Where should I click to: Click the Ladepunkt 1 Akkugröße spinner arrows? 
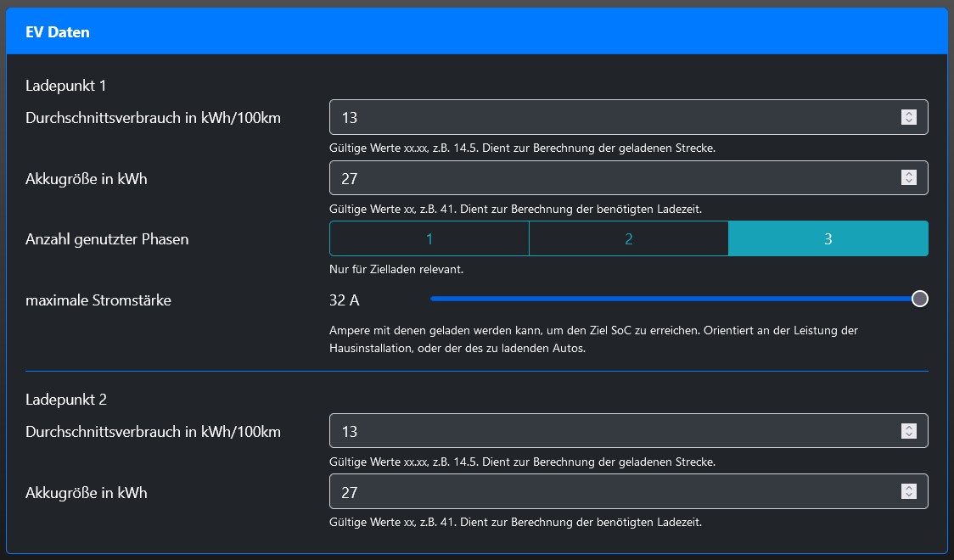tap(908, 177)
